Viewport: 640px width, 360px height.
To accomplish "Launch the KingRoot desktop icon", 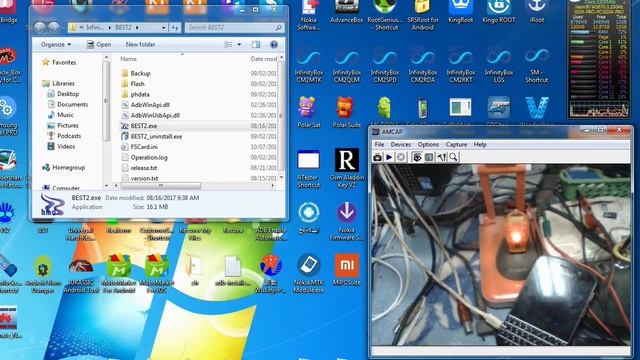I will pyautogui.click(x=460, y=11).
